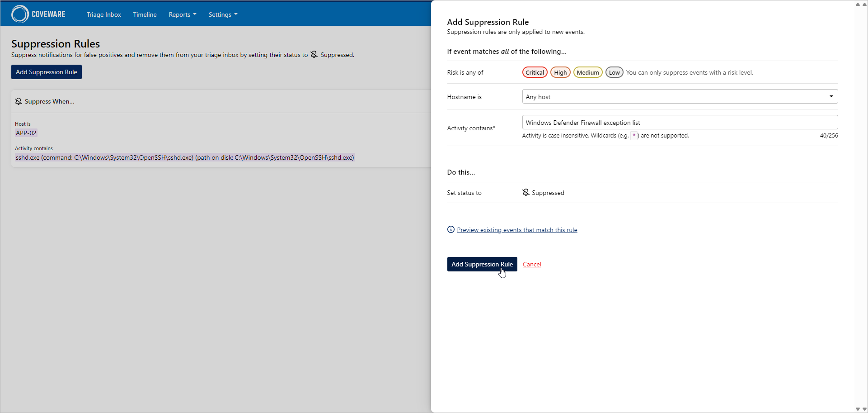
Task: Toggle the High risk level chip
Action: pyautogui.click(x=560, y=72)
